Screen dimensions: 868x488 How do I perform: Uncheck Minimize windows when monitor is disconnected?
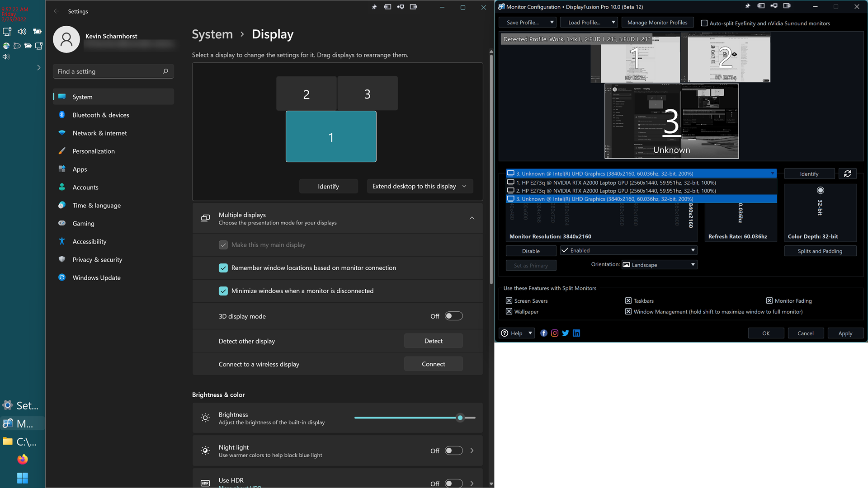(223, 291)
